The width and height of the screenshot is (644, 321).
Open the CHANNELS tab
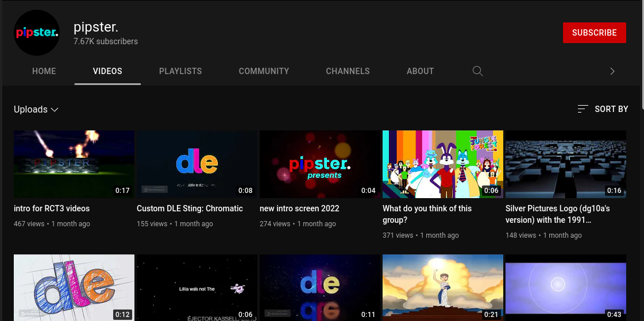(348, 71)
